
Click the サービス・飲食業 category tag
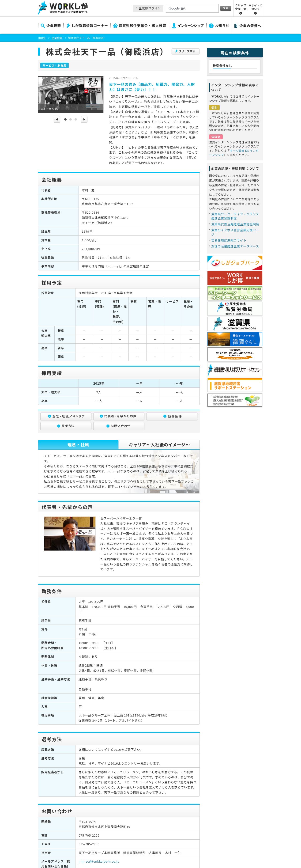coord(55,65)
